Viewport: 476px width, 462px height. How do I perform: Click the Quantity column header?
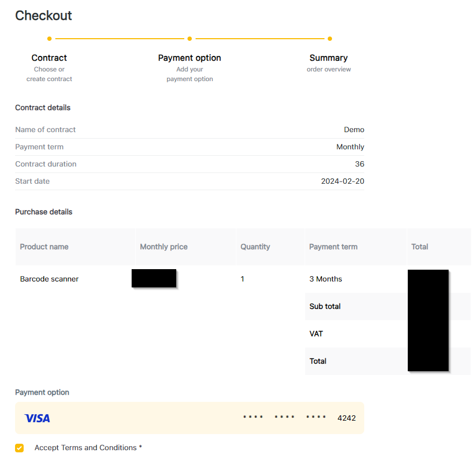pyautogui.click(x=255, y=247)
